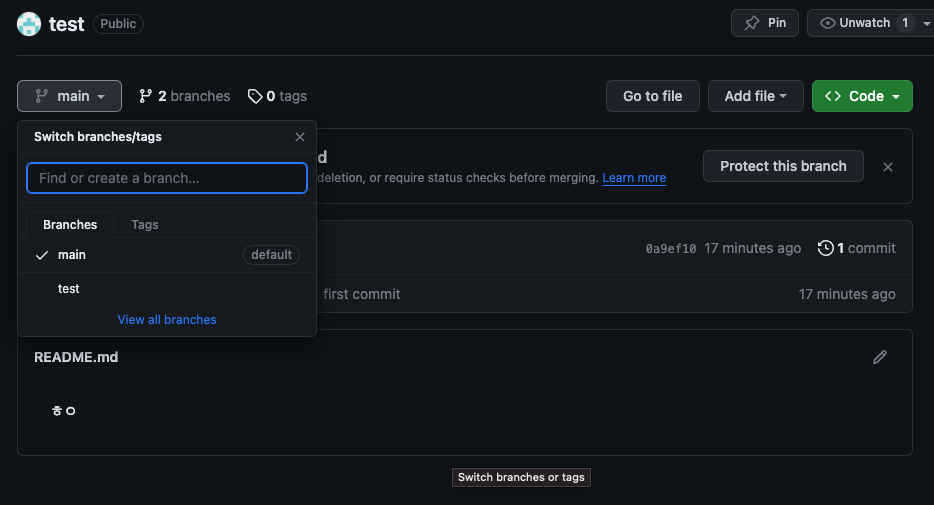Open the 2 branches link
This screenshot has height=505, width=934.
[x=185, y=96]
